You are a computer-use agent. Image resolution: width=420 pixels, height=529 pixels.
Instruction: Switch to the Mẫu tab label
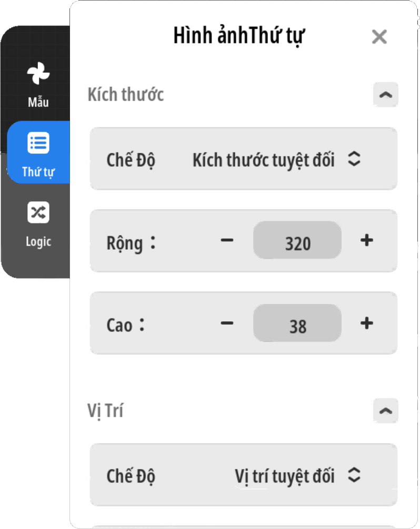coord(38,102)
